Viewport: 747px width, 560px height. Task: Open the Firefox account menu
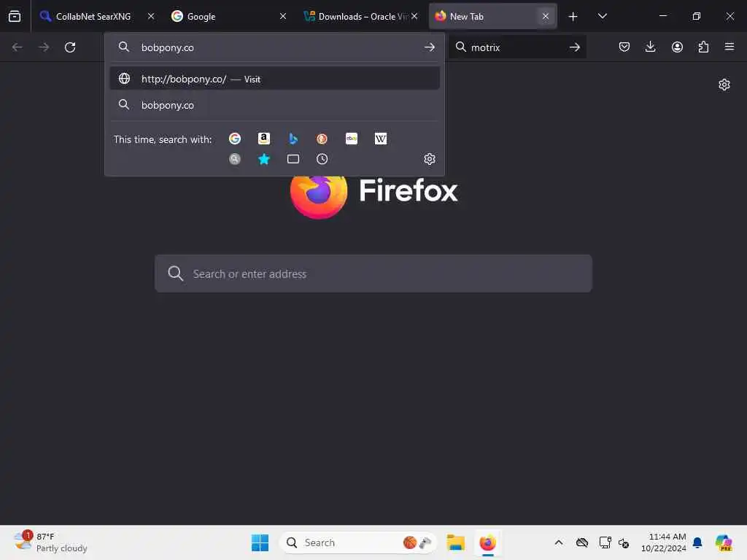[677, 47]
